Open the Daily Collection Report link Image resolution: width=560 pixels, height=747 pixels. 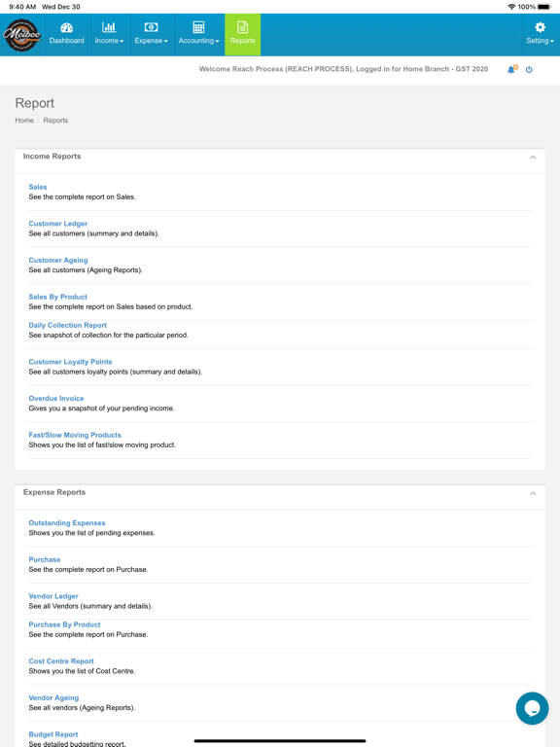(x=68, y=326)
